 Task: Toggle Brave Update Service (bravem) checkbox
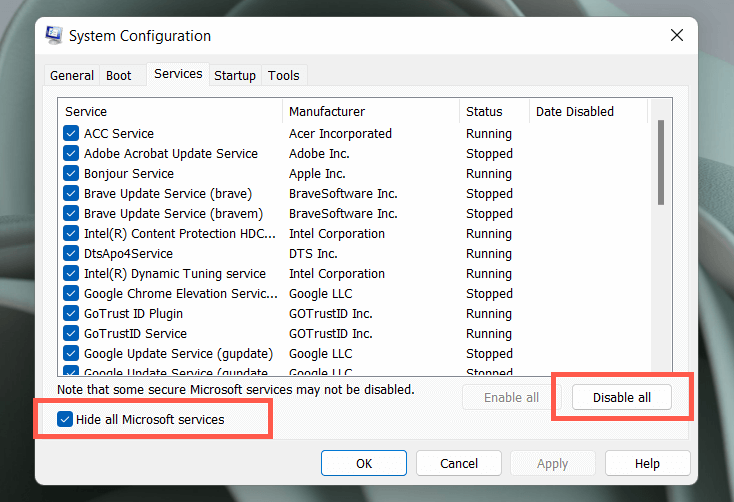[x=71, y=214]
